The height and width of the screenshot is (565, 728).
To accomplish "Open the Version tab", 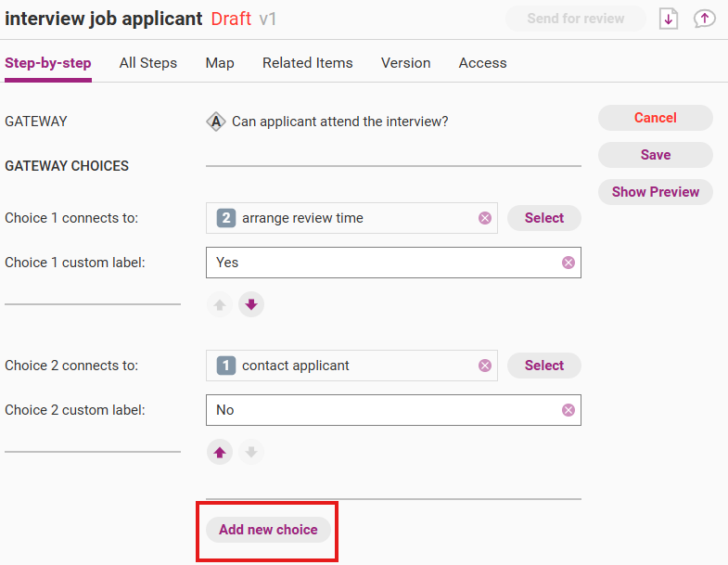I will (406, 63).
